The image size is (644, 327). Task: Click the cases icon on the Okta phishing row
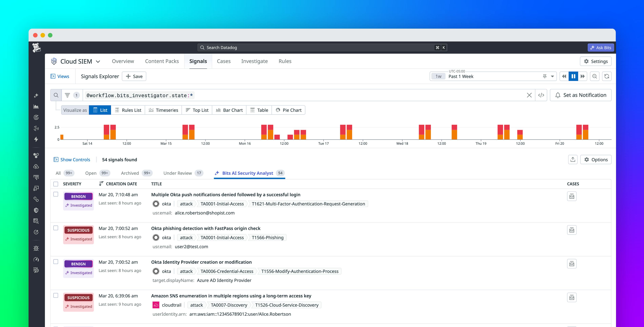(x=572, y=230)
